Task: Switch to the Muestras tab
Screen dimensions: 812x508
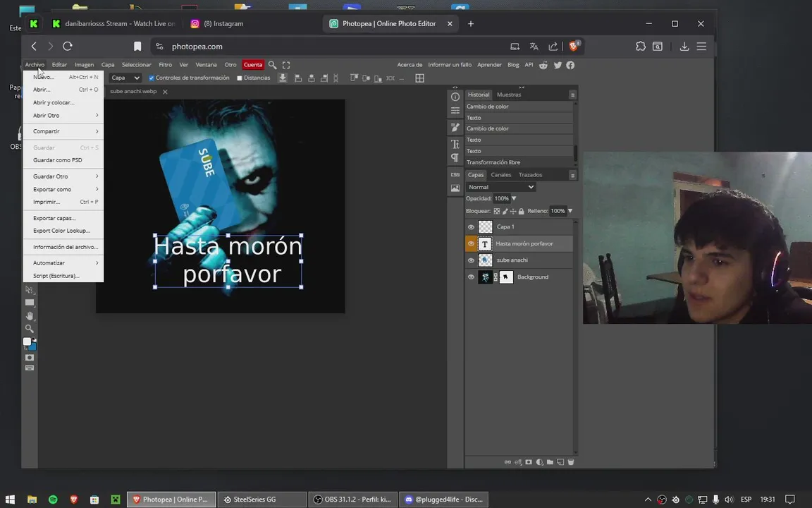Action: (508, 95)
